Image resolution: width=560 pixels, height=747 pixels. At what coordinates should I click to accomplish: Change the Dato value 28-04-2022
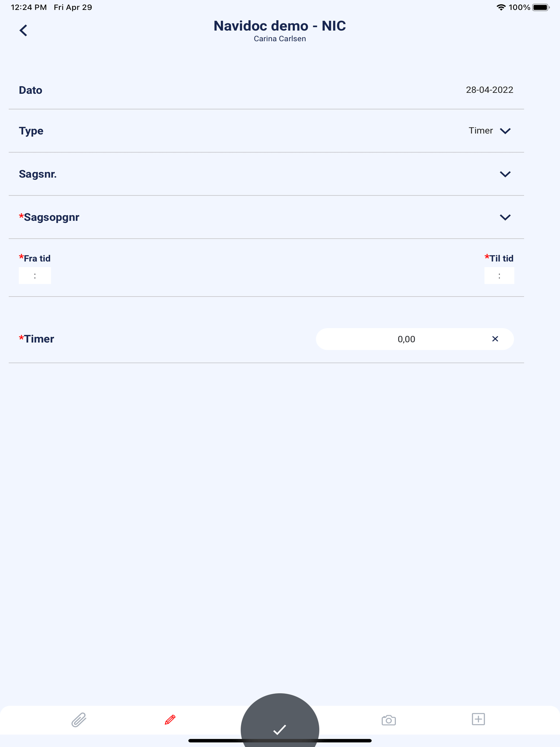pos(489,90)
